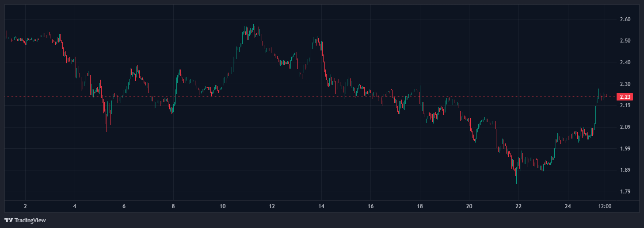
Task: Select the 2.09 price axis label
Action: [625, 127]
